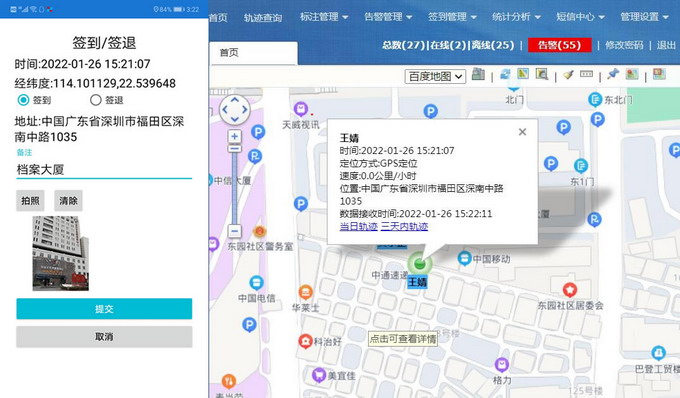Click the green 王婧 location marker
This screenshot has height=398, width=680.
[x=419, y=263]
